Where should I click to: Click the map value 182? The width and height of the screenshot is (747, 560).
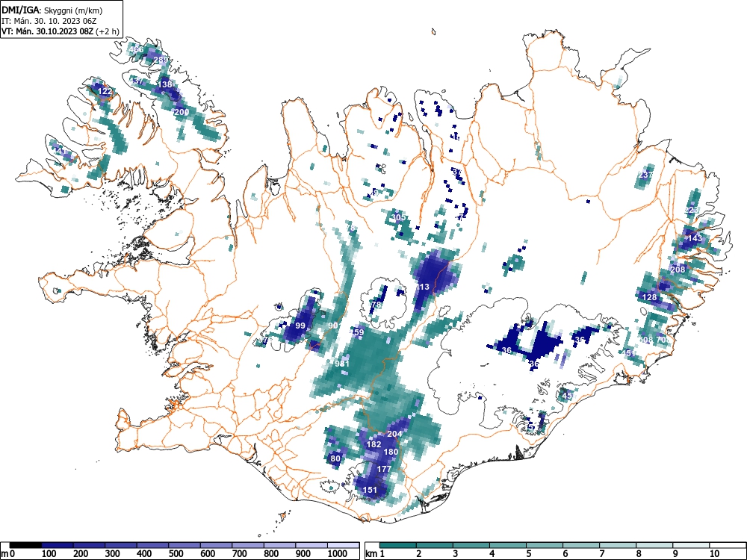coord(373,444)
